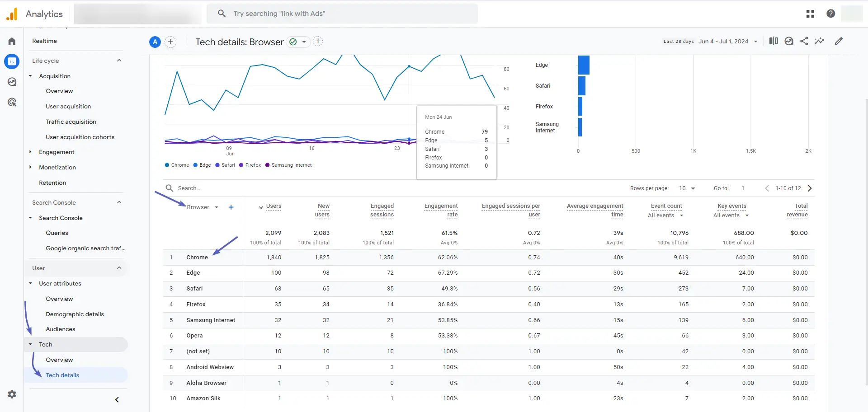The height and width of the screenshot is (412, 868).
Task: Open the edit comparisons columns icon
Action: (x=774, y=41)
